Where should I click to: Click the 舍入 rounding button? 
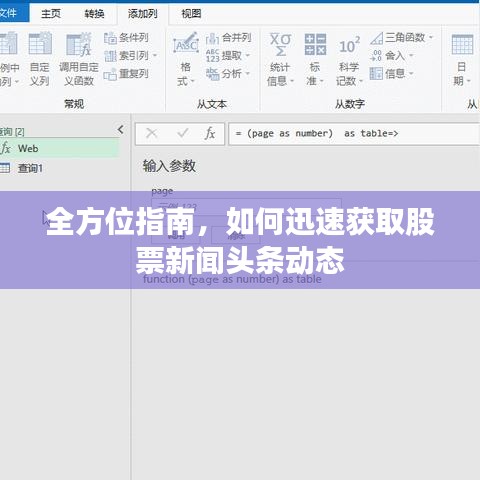click(x=387, y=56)
